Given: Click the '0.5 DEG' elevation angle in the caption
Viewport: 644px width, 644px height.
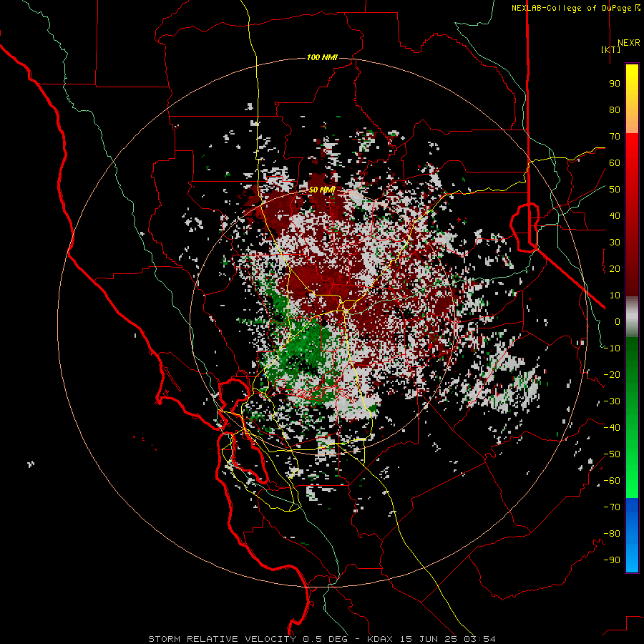Looking at the screenshot, I should (x=326, y=639).
